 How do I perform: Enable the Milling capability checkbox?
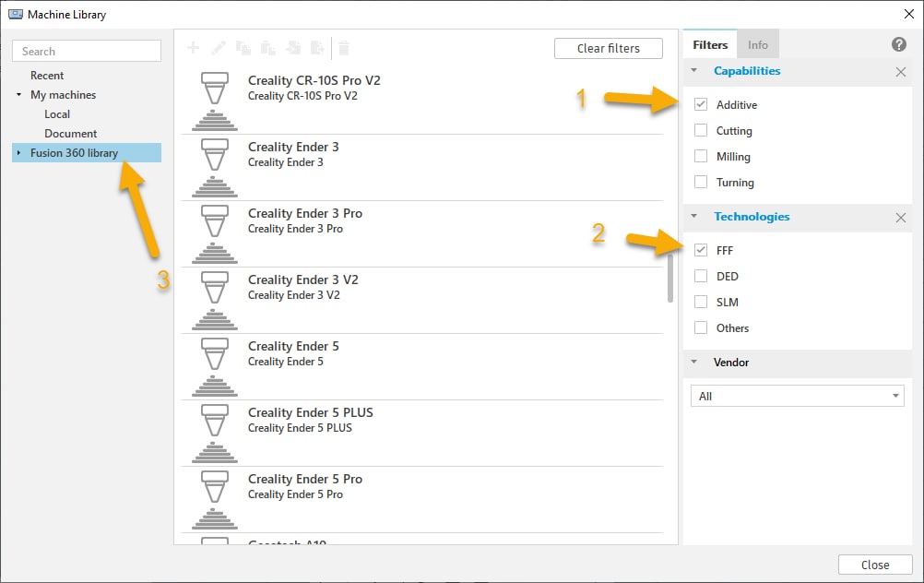(x=701, y=156)
